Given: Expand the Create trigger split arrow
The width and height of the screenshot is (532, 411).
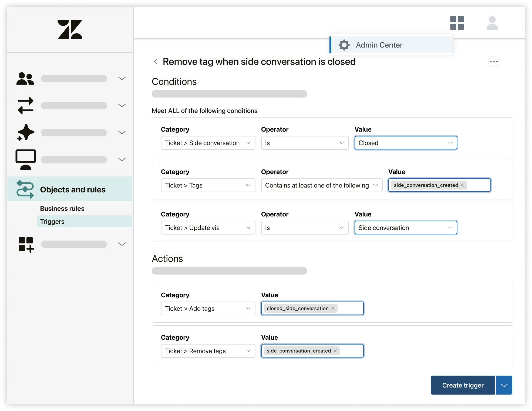Looking at the screenshot, I should pyautogui.click(x=504, y=385).
